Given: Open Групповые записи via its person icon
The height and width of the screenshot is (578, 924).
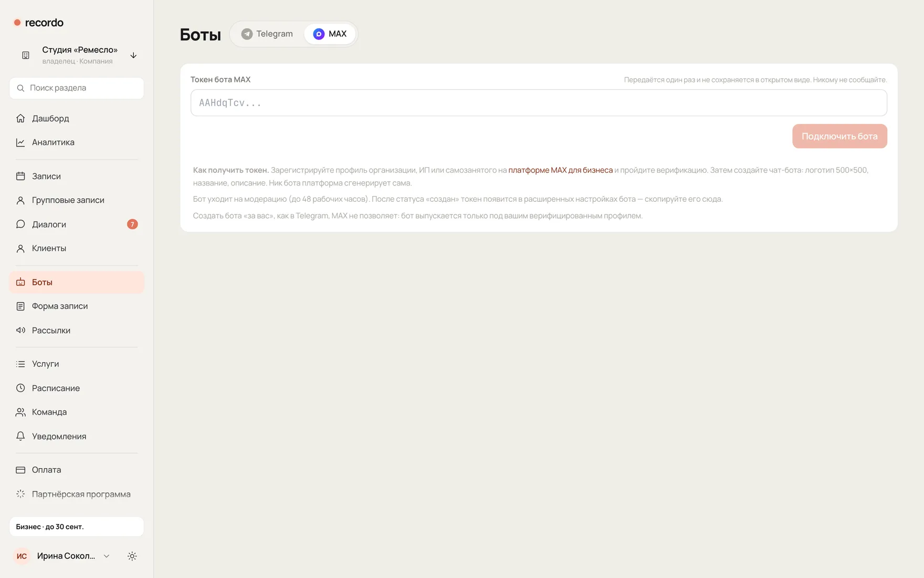Looking at the screenshot, I should [20, 200].
